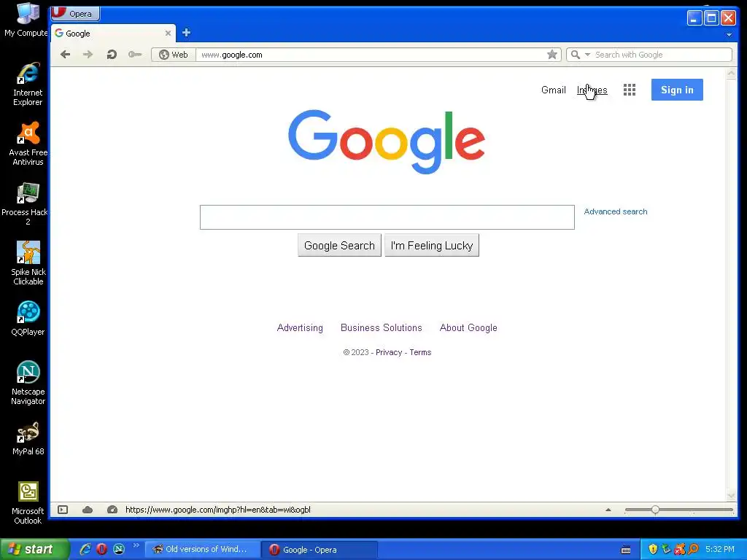Screen dimensions: 747x560
Task: Click I'm Feeling Lucky button
Action: (x=432, y=245)
